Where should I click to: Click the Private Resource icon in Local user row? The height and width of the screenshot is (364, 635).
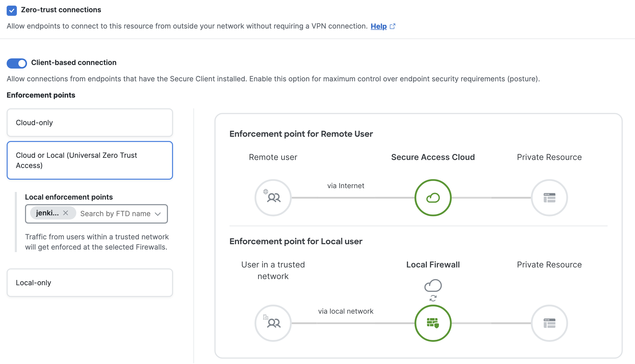[x=549, y=323]
